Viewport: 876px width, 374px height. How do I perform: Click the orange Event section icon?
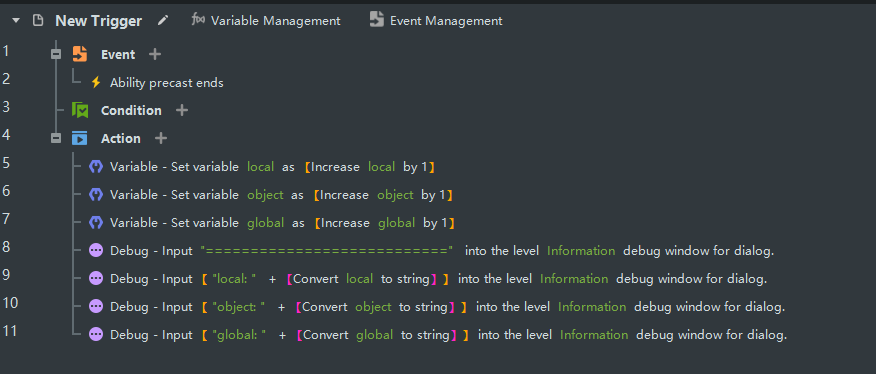pyautogui.click(x=80, y=54)
